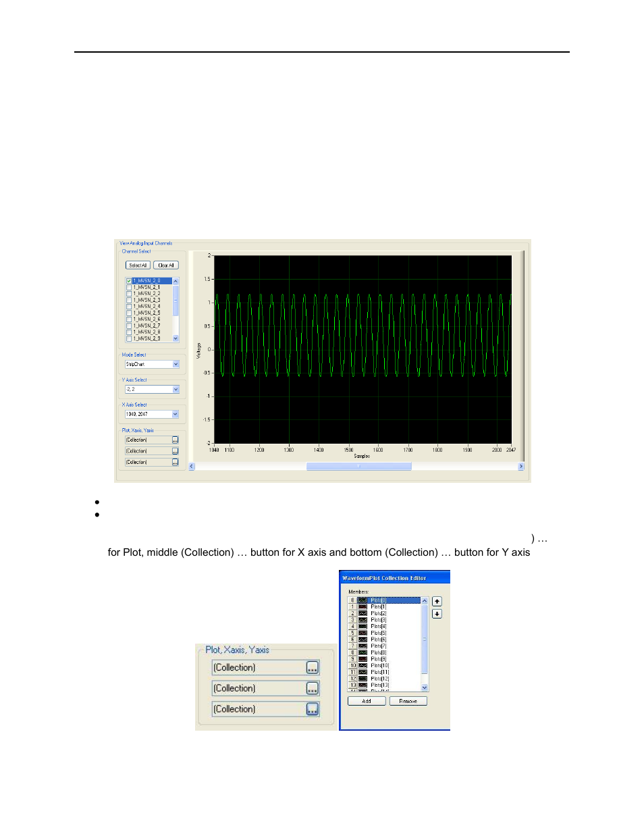Check channel 1_MVSN_2_4
The width and height of the screenshot is (644, 834).
point(129,307)
